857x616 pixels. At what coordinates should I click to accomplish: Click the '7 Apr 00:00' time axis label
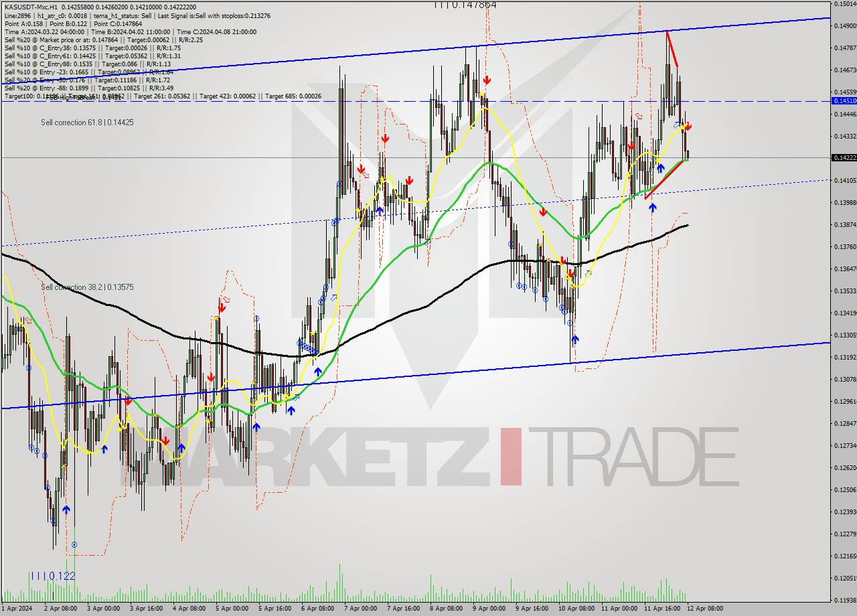pos(360,609)
